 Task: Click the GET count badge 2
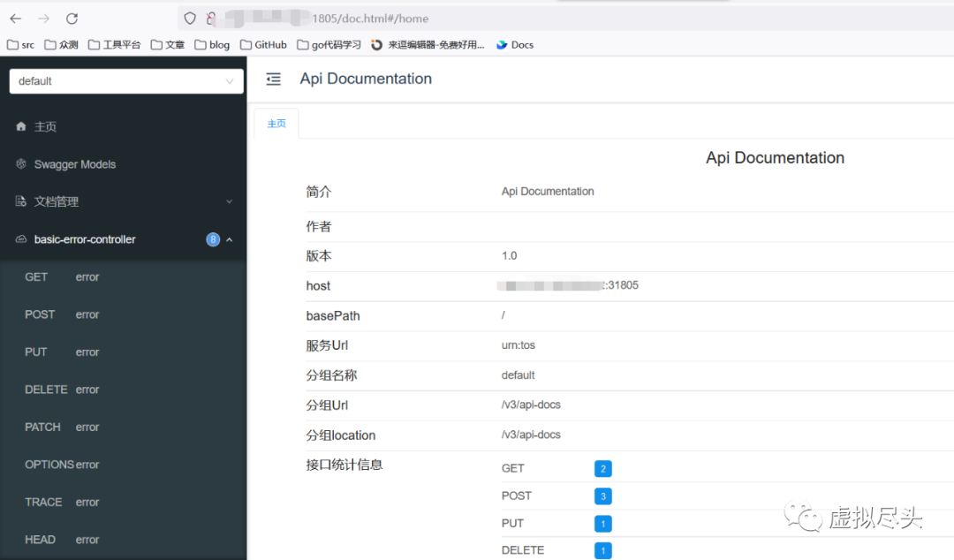pos(603,469)
